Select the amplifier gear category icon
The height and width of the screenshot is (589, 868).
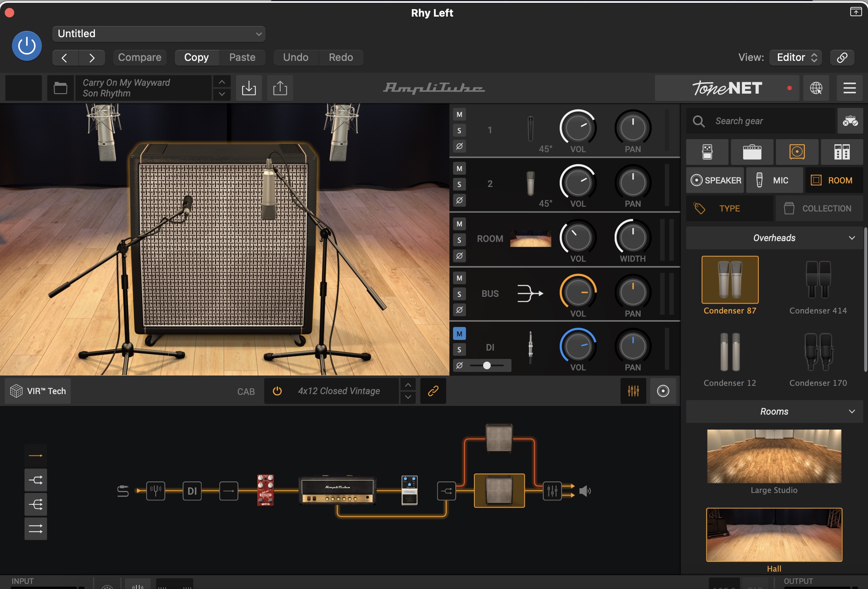pyautogui.click(x=752, y=152)
